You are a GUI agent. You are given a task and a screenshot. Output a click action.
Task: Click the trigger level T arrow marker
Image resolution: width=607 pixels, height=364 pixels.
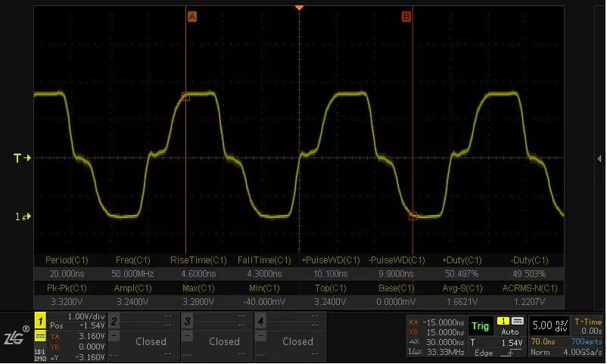[22, 158]
